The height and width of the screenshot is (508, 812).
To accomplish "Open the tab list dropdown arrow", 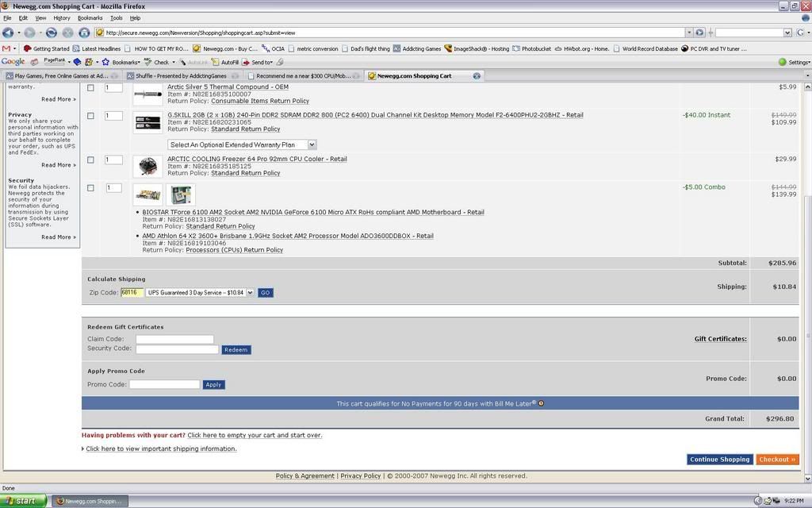I will (807, 75).
